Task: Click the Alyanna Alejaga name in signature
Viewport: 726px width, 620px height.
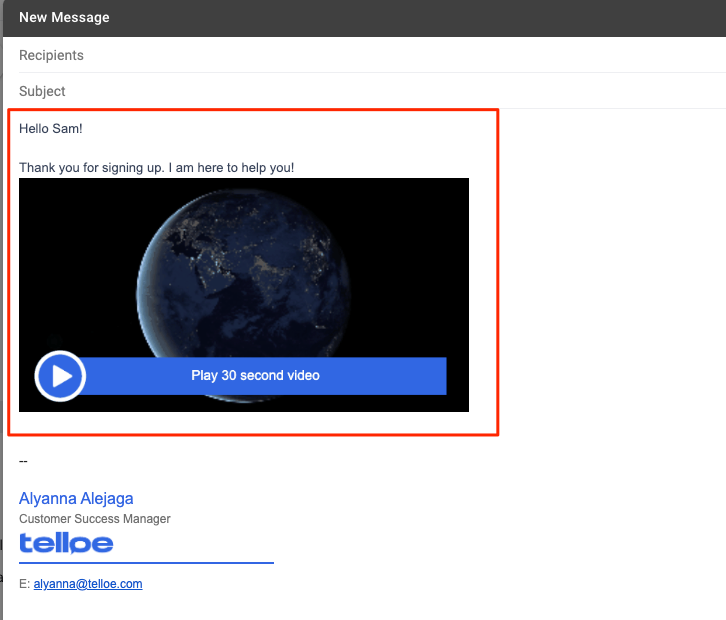Action: pos(76,499)
